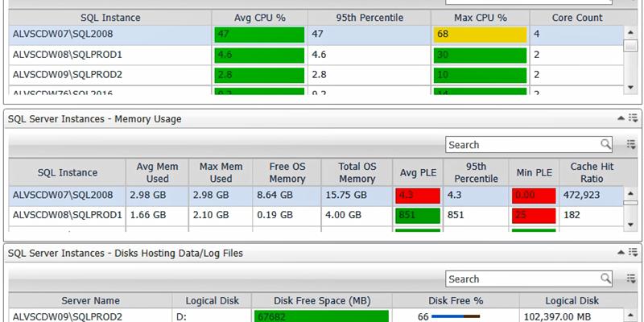
Task: Click the red Min PLE 25 cell
Action: pos(534,216)
